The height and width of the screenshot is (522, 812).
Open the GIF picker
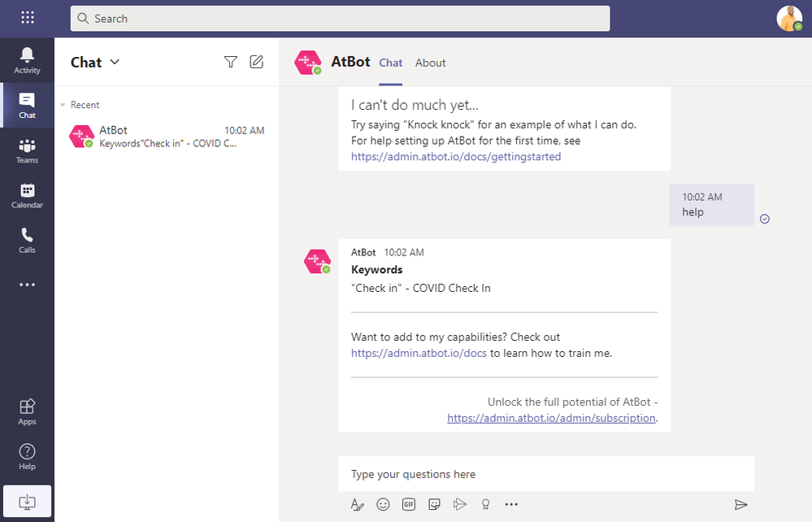tap(409, 504)
